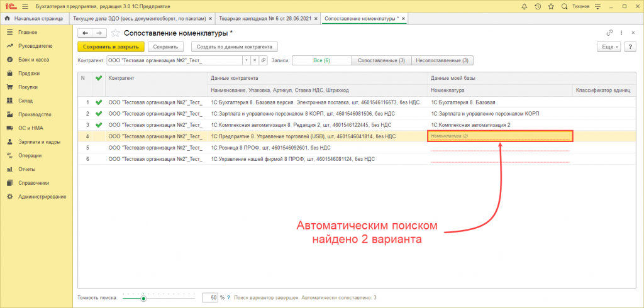Open form options three-dots icon
The image size is (644, 308).
coord(621,33)
